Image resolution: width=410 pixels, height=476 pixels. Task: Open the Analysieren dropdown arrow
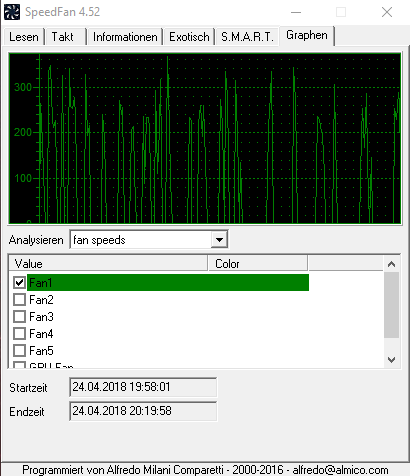219,240
